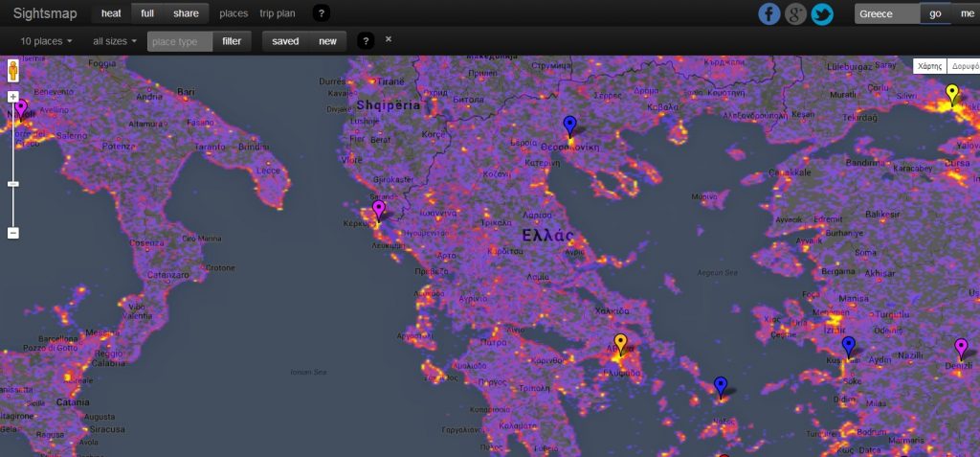
Task: Open the trip plan menu
Action: (278, 13)
